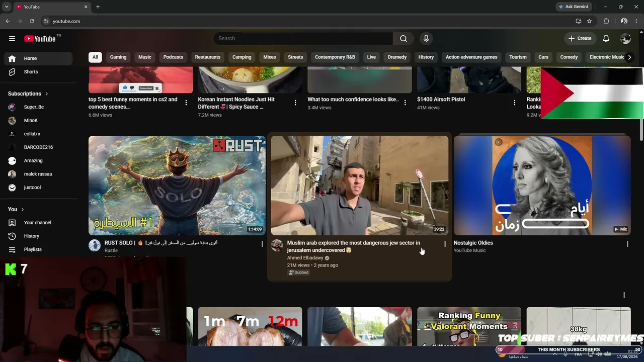Play the RUST SOLO video thumbnail
The width and height of the screenshot is (644, 362).
(x=177, y=186)
